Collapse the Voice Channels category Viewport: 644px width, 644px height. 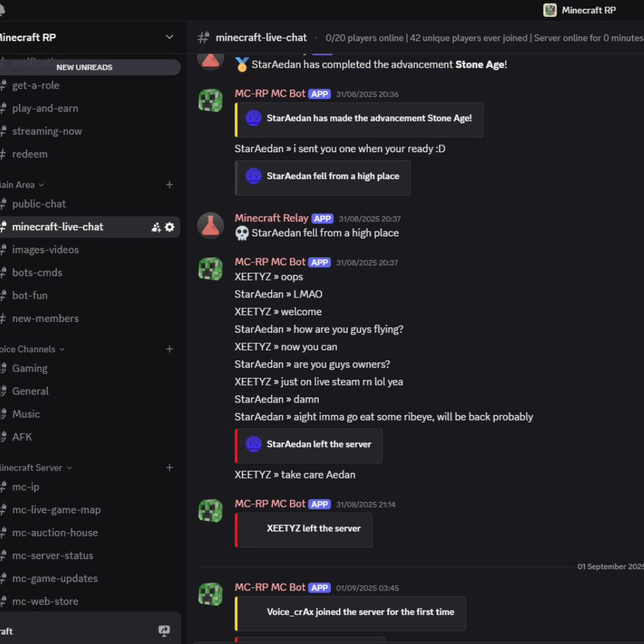(x=32, y=349)
